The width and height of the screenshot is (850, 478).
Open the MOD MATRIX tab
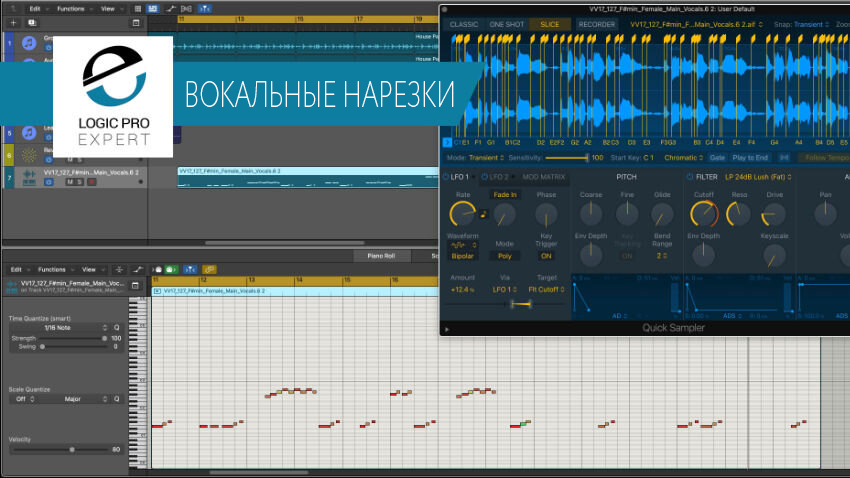click(544, 177)
